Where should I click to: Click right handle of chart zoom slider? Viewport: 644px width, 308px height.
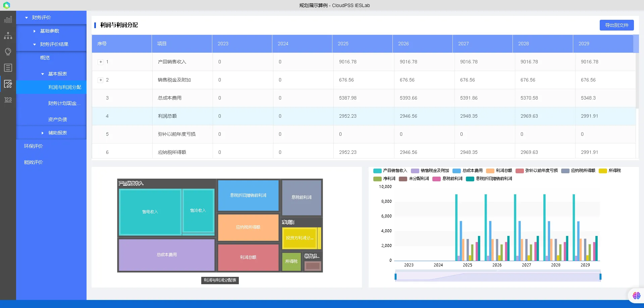pos(600,277)
